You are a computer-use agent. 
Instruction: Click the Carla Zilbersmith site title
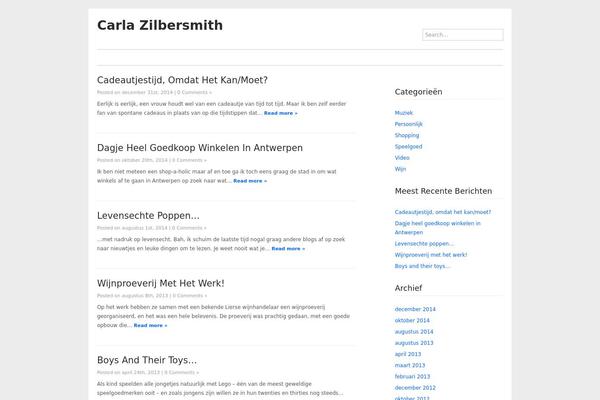tap(160, 25)
